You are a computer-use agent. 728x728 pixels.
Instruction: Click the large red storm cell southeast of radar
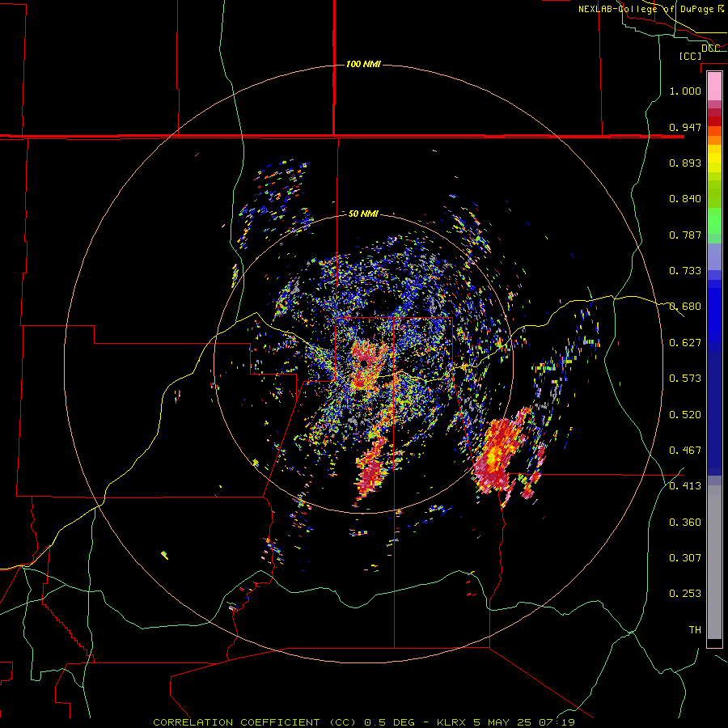pos(498,455)
